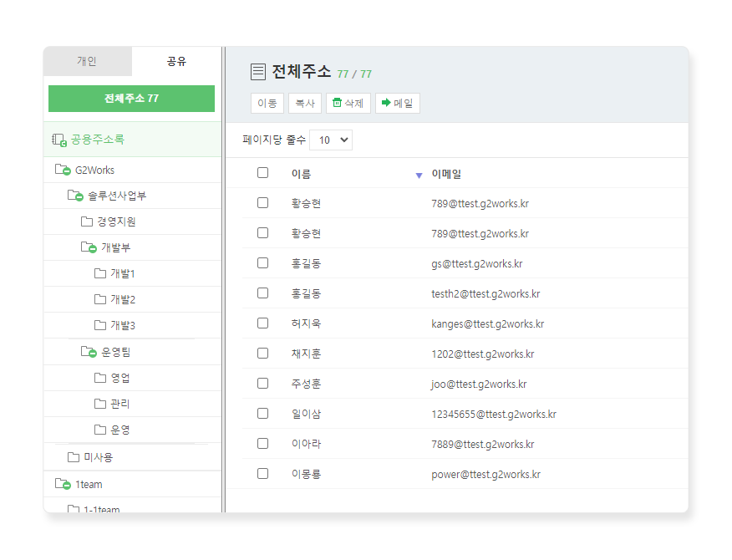Click the green 전체주소 77 button

(x=131, y=99)
